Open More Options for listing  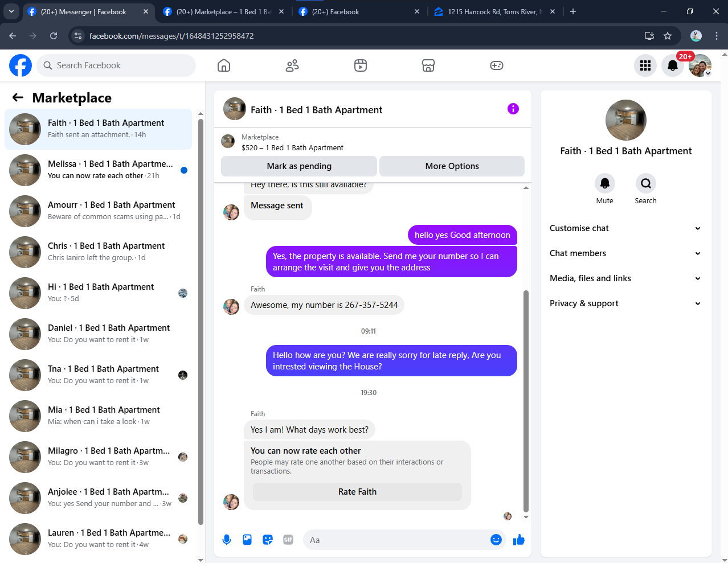click(x=452, y=166)
